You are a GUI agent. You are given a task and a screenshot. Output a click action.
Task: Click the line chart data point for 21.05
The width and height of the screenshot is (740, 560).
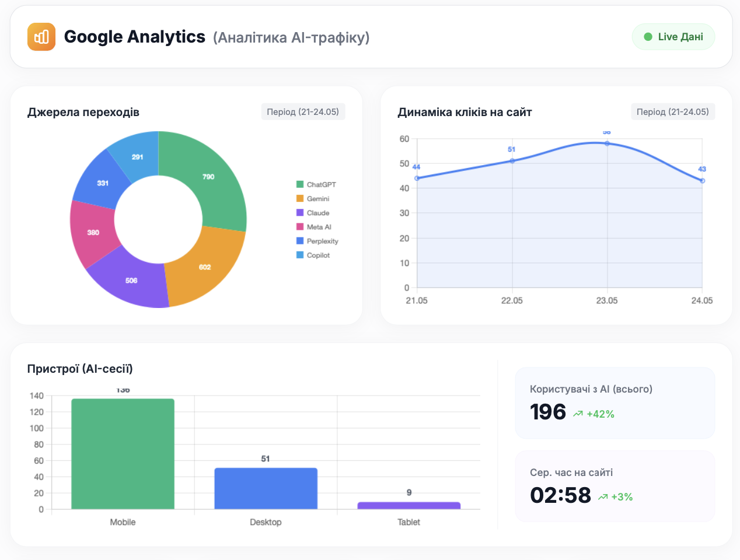coord(417,178)
